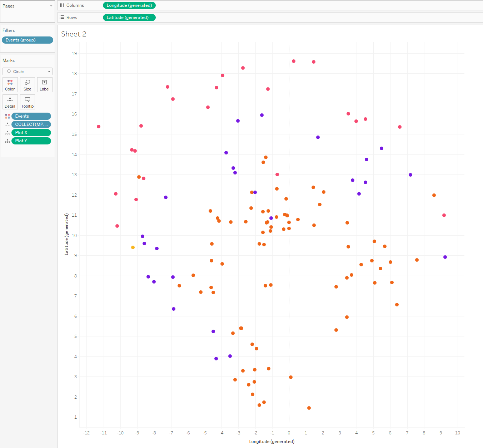Click the Rows shelf icon
Screen dimensions: 483x448
62,18
